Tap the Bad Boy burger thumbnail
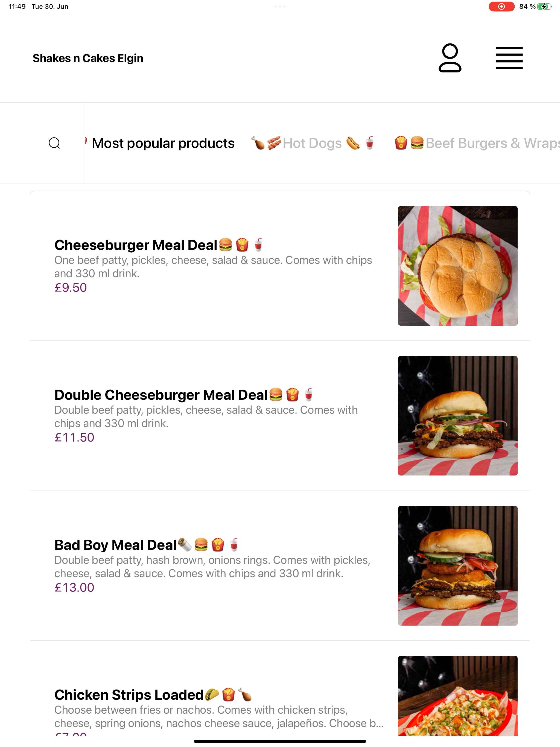This screenshot has width=560, height=747. coord(458,566)
